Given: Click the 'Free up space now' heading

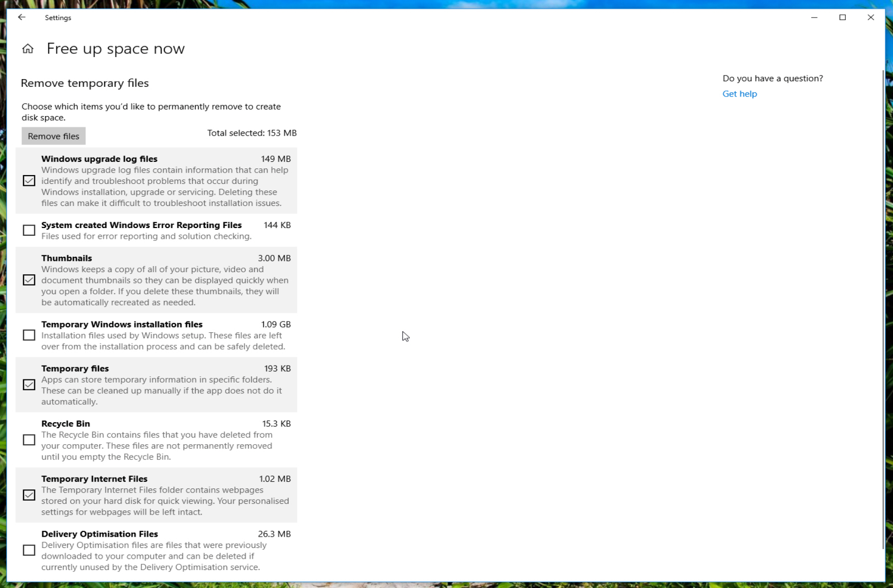Looking at the screenshot, I should (x=116, y=49).
